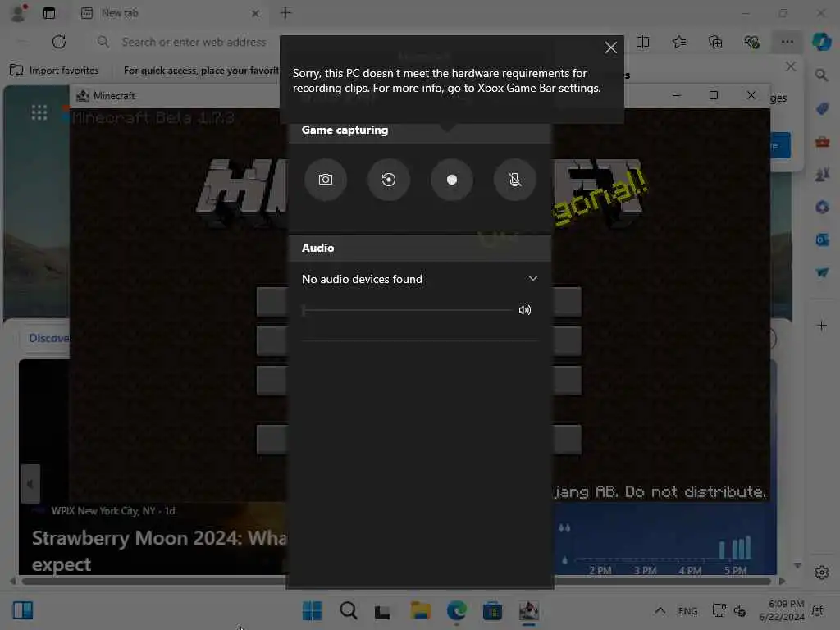The width and height of the screenshot is (840, 630).
Task: Open sidebar Drop paper plane icon
Action: point(822,272)
